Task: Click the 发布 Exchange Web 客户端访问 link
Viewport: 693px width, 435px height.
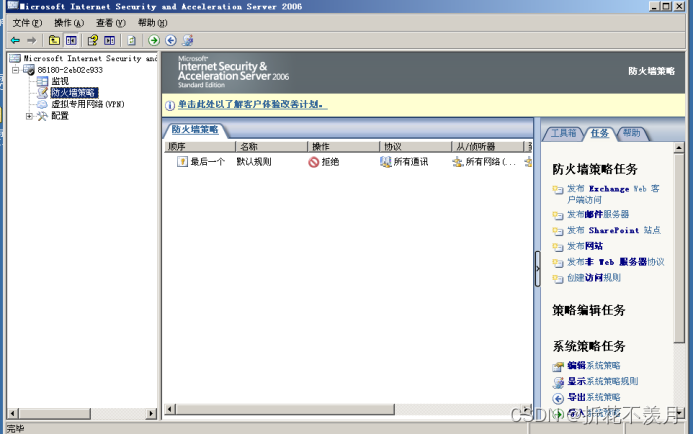Action: (x=613, y=194)
